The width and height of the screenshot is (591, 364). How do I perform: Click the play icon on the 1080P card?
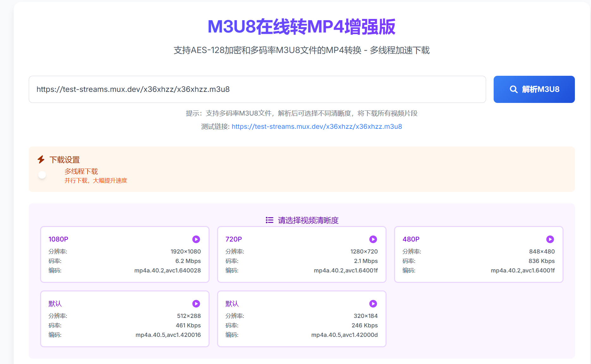196,239
